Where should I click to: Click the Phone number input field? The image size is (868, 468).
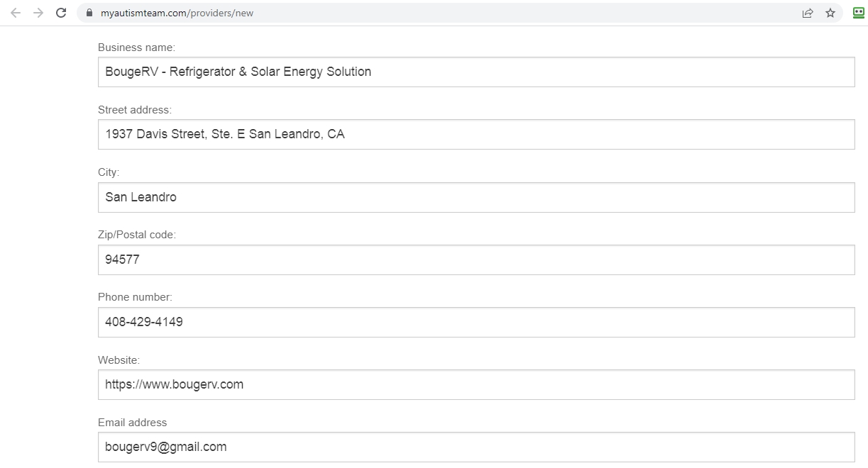pos(476,322)
